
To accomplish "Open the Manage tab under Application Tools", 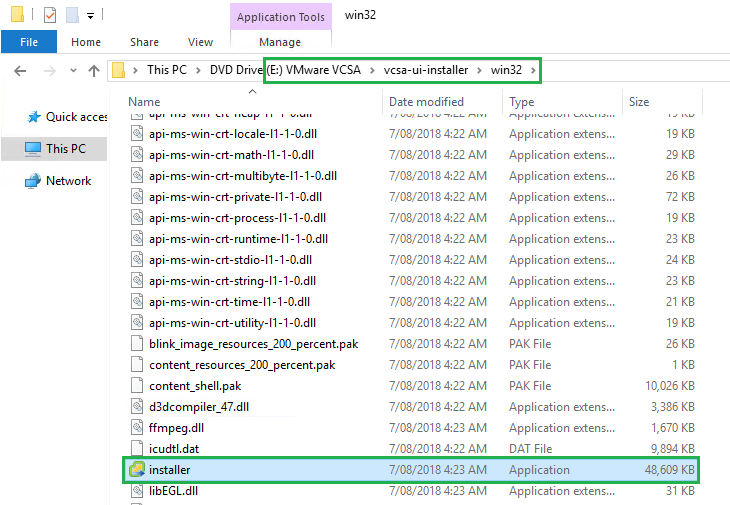I will pyautogui.click(x=279, y=42).
